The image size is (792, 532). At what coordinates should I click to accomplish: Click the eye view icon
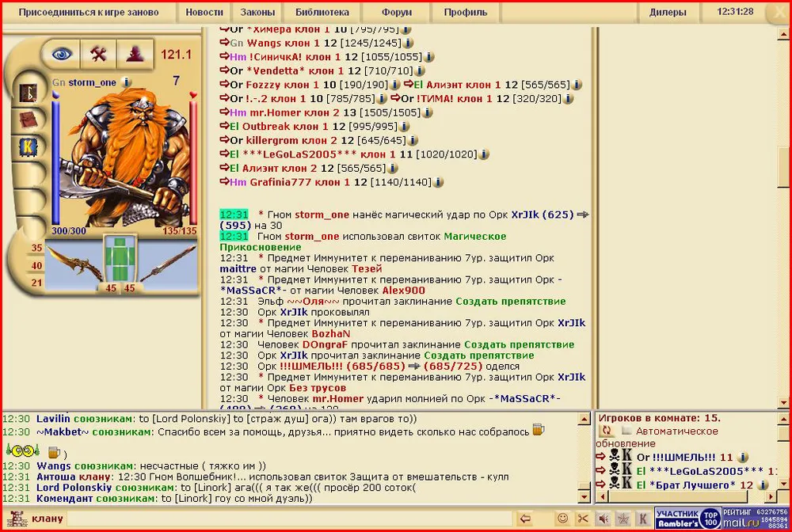pos(62,53)
